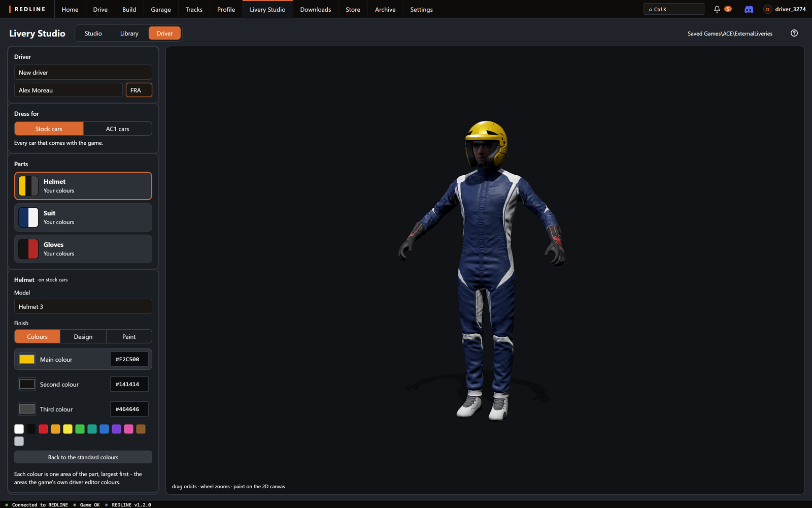Go to Settings in top navigation
The height and width of the screenshot is (508, 812).
click(x=421, y=9)
